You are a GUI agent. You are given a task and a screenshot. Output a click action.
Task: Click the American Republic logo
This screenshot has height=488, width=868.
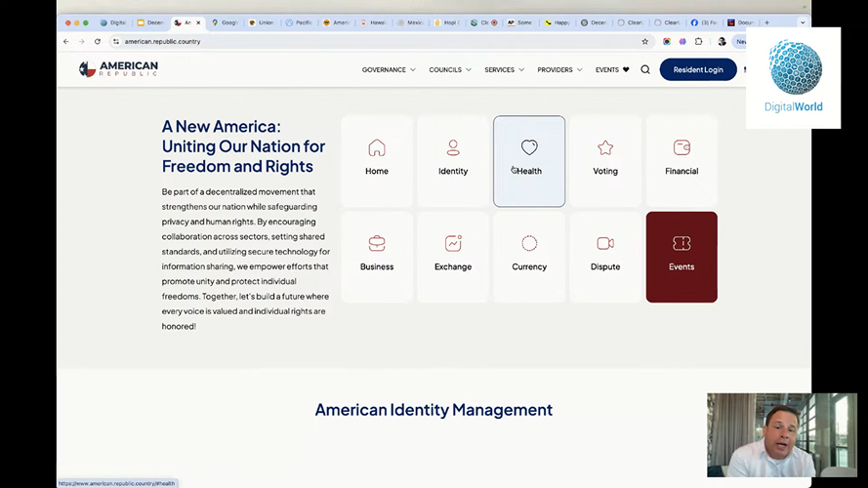click(118, 69)
